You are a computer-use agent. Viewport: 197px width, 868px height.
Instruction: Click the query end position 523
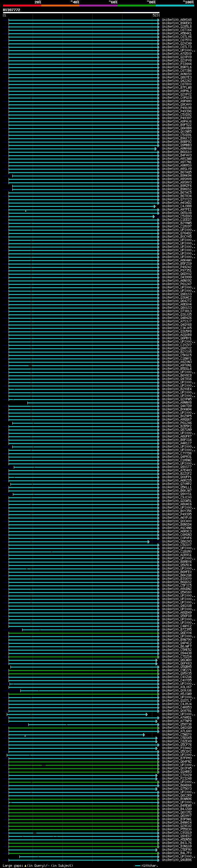coord(155,15)
